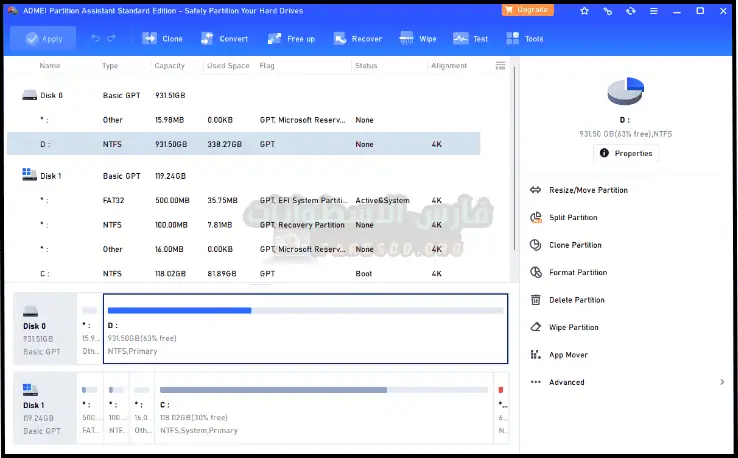Select the Test tool icon
The height and width of the screenshot is (458, 738).
[470, 39]
